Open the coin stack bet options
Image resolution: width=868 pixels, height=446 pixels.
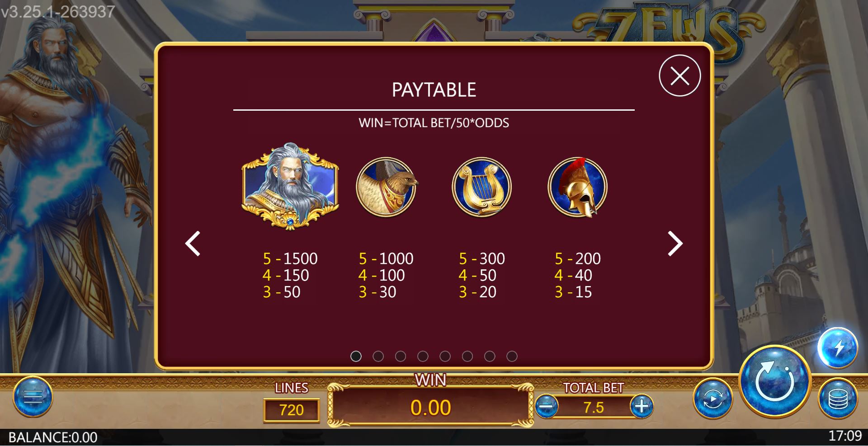(838, 398)
